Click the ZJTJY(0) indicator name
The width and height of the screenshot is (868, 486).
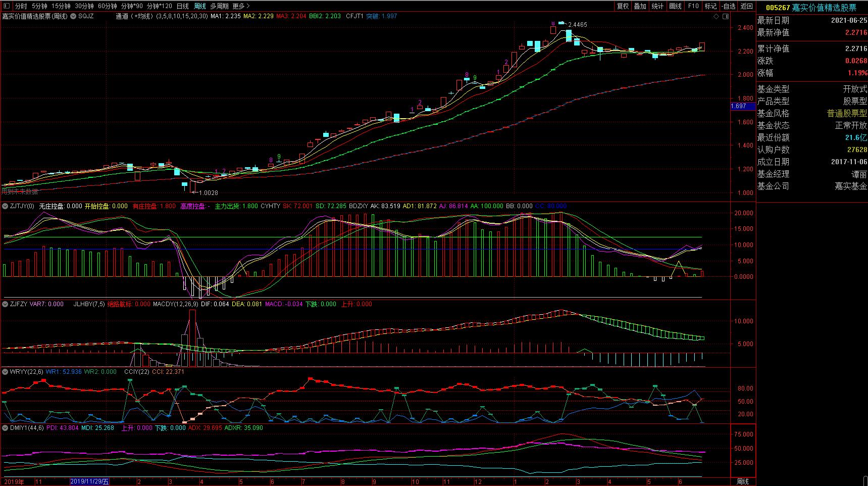click(22, 206)
